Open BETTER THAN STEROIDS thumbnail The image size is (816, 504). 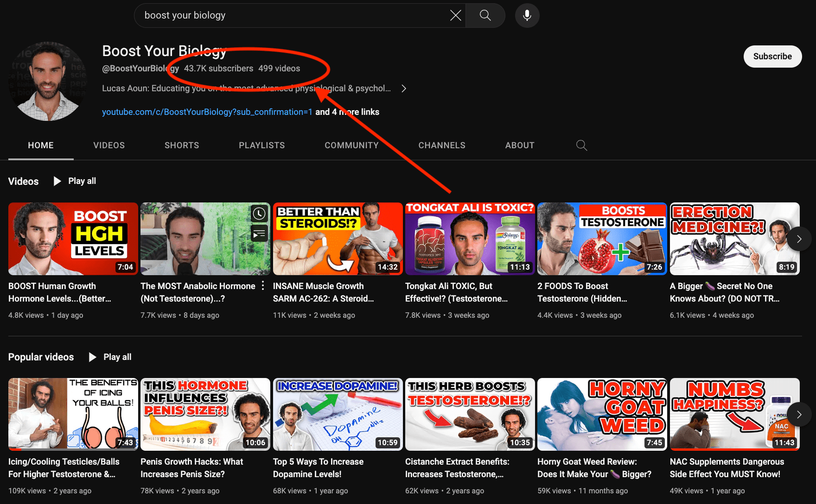tap(338, 239)
